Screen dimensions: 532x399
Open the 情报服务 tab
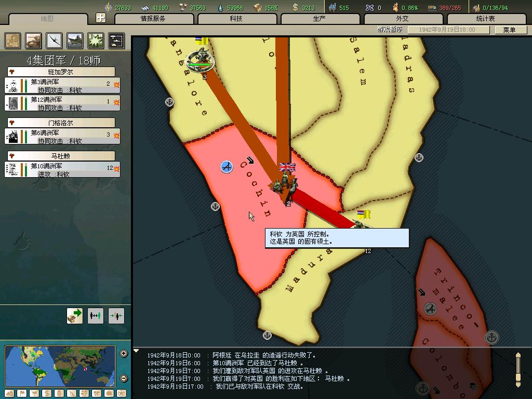pos(154,19)
